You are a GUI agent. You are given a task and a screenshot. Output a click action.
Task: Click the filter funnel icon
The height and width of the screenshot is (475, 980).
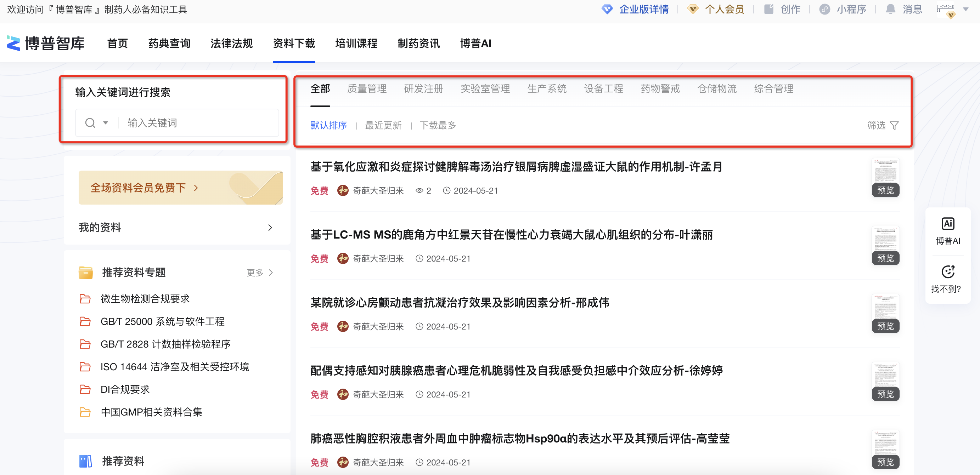pos(894,125)
